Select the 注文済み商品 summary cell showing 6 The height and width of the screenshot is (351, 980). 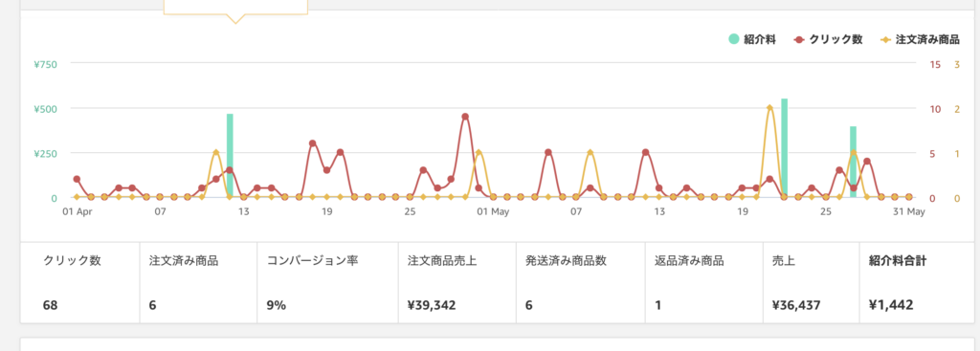click(x=198, y=282)
